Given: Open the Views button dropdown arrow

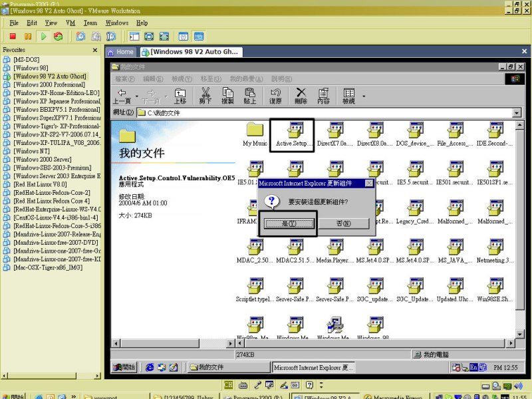Looking at the screenshot, I should (x=364, y=96).
